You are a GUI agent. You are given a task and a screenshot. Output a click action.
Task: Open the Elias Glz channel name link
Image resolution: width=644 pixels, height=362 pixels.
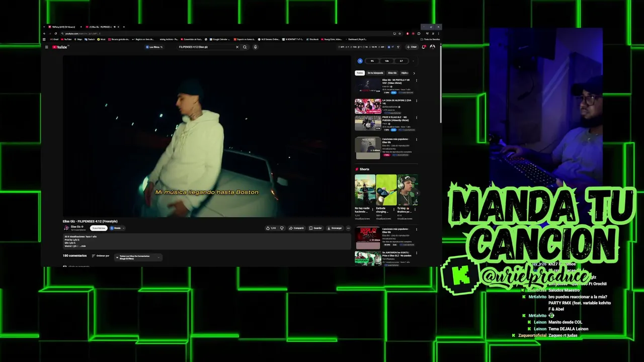tap(76, 227)
